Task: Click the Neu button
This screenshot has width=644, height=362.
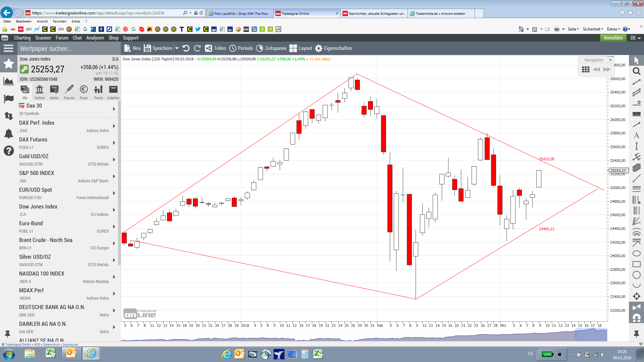Action: click(x=132, y=48)
